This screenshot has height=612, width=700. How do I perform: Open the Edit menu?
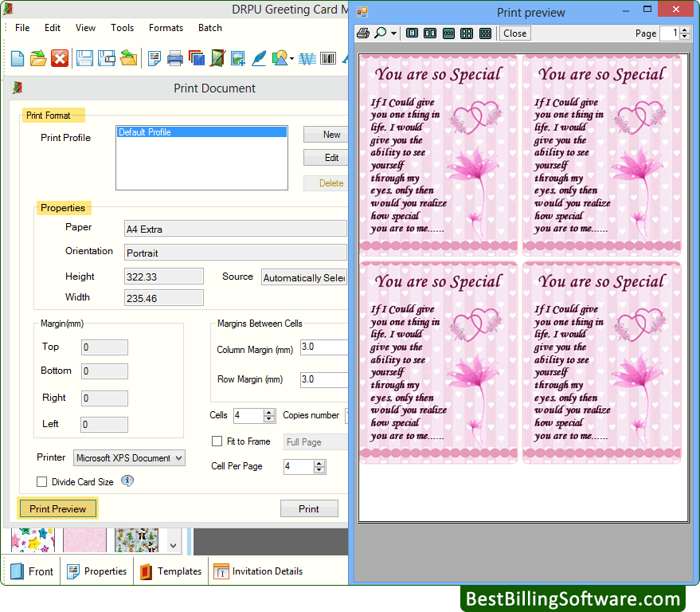[53, 28]
